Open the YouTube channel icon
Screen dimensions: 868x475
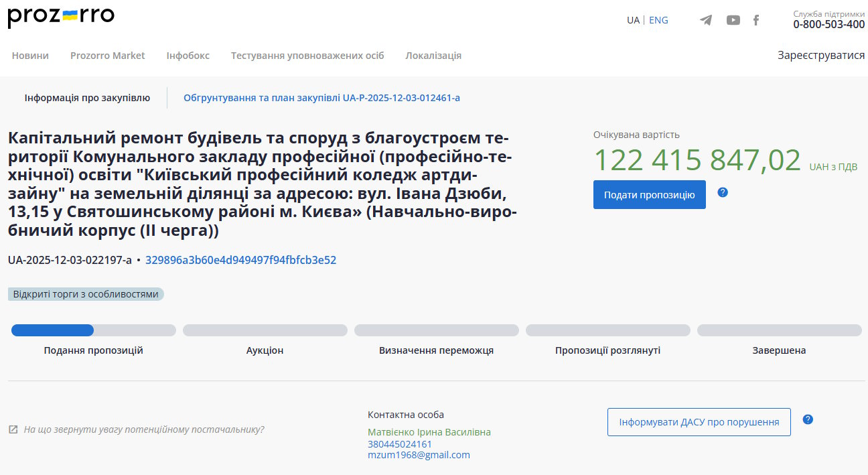tap(733, 20)
